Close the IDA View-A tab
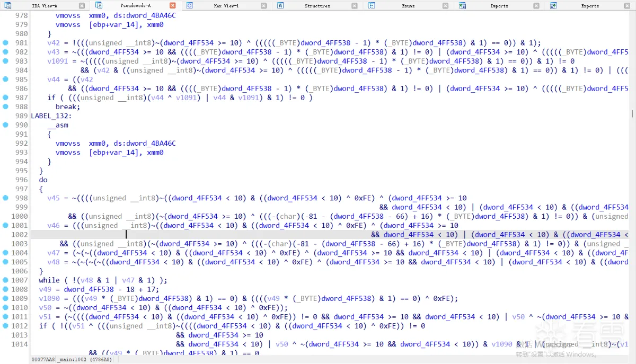Image resolution: width=636 pixels, height=364 pixels. (82, 6)
